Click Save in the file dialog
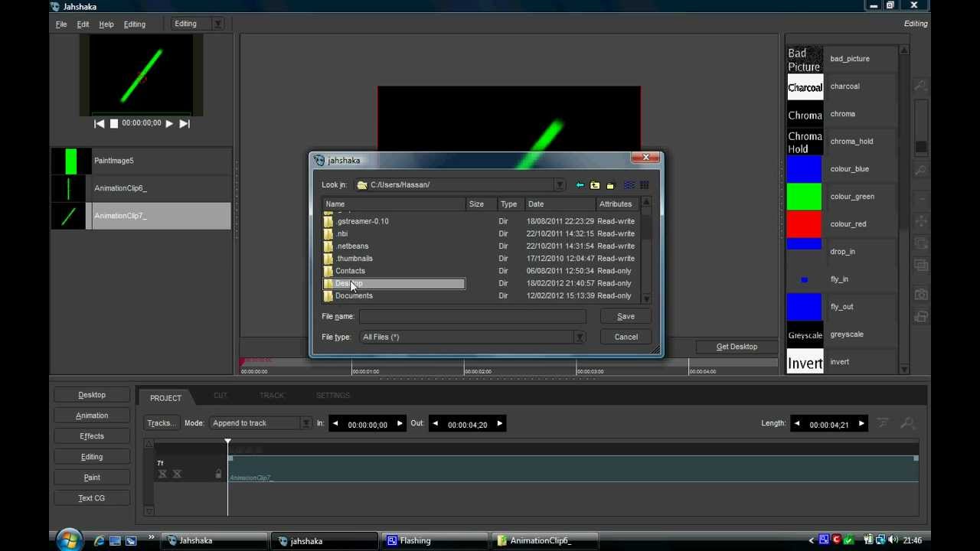Image resolution: width=980 pixels, height=551 pixels. pyautogui.click(x=626, y=316)
